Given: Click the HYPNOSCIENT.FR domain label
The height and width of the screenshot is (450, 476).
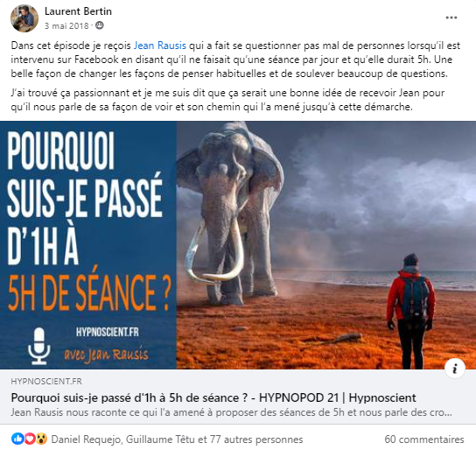Looking at the screenshot, I should 46,382.
